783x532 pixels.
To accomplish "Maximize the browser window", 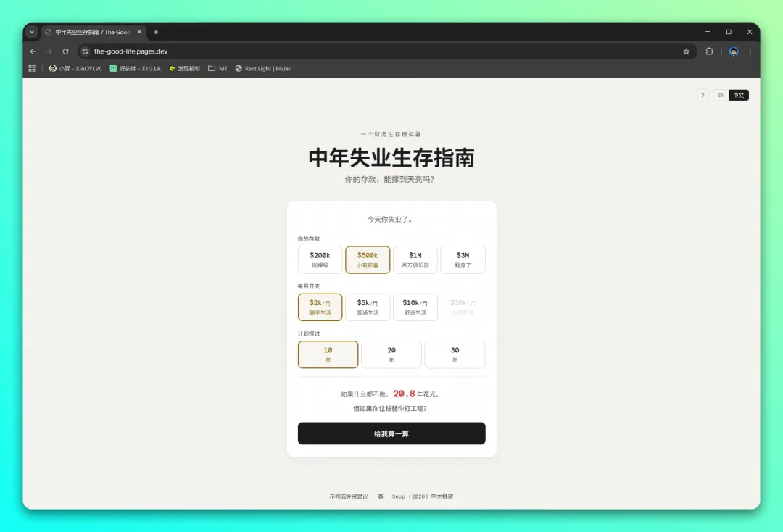I will 729,32.
